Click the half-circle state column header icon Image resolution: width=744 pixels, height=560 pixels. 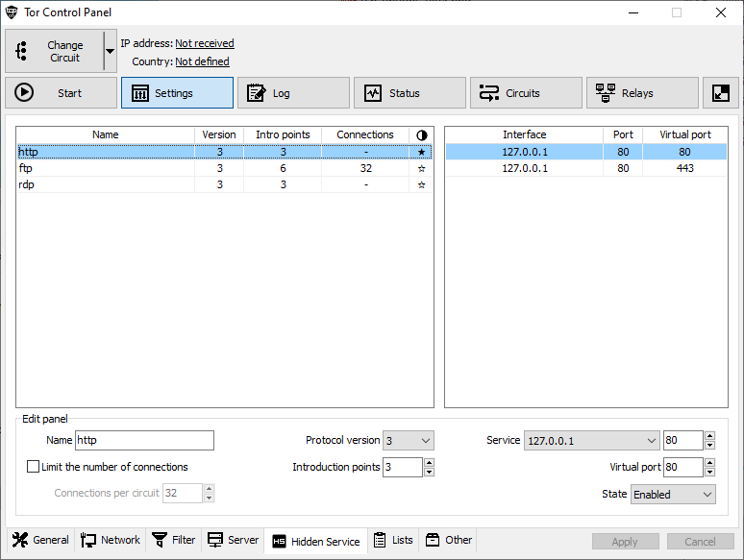[421, 135]
